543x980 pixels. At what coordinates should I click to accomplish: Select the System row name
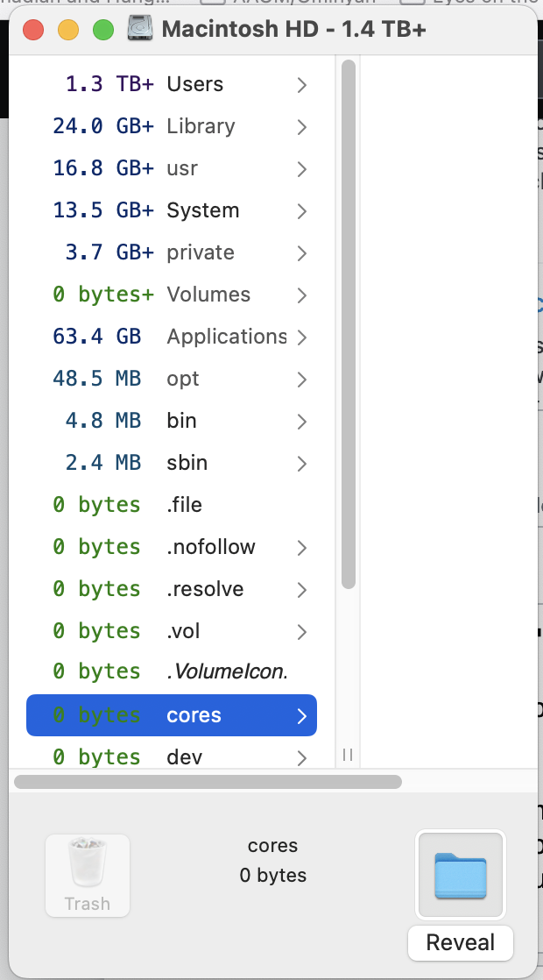(203, 210)
